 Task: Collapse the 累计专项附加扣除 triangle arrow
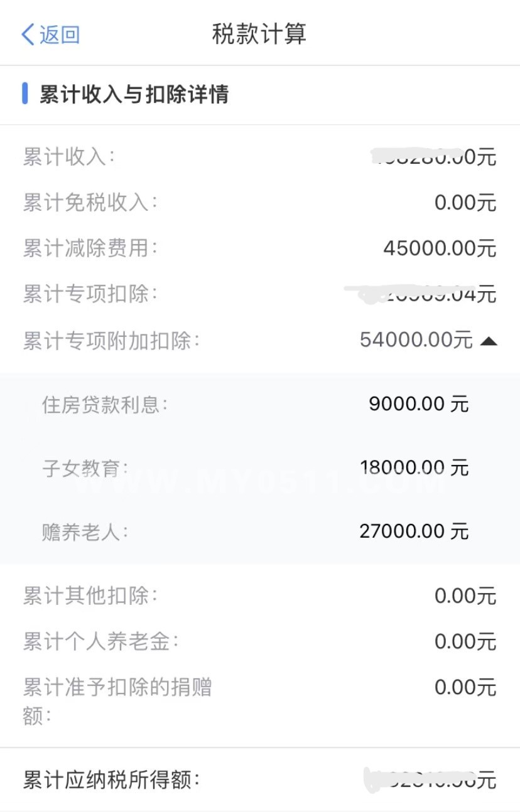[x=489, y=341]
